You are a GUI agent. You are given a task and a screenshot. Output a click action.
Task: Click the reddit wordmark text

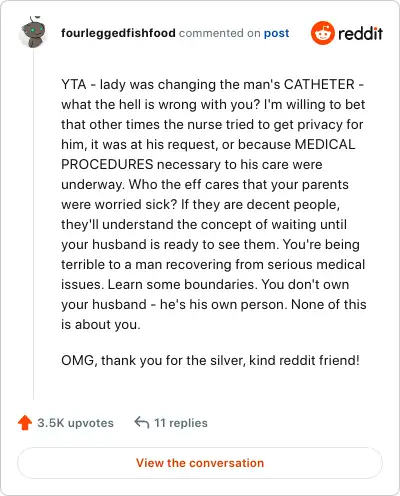pyautogui.click(x=360, y=33)
